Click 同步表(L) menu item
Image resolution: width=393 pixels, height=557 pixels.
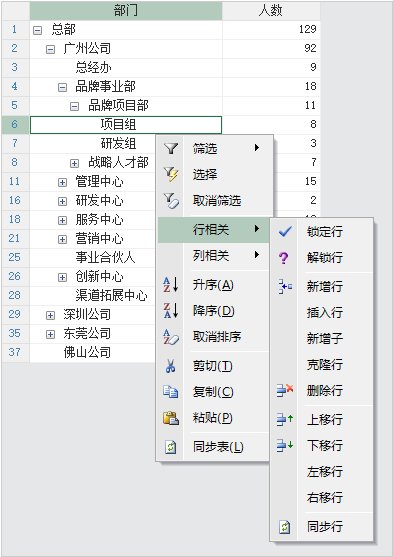pyautogui.click(x=214, y=447)
